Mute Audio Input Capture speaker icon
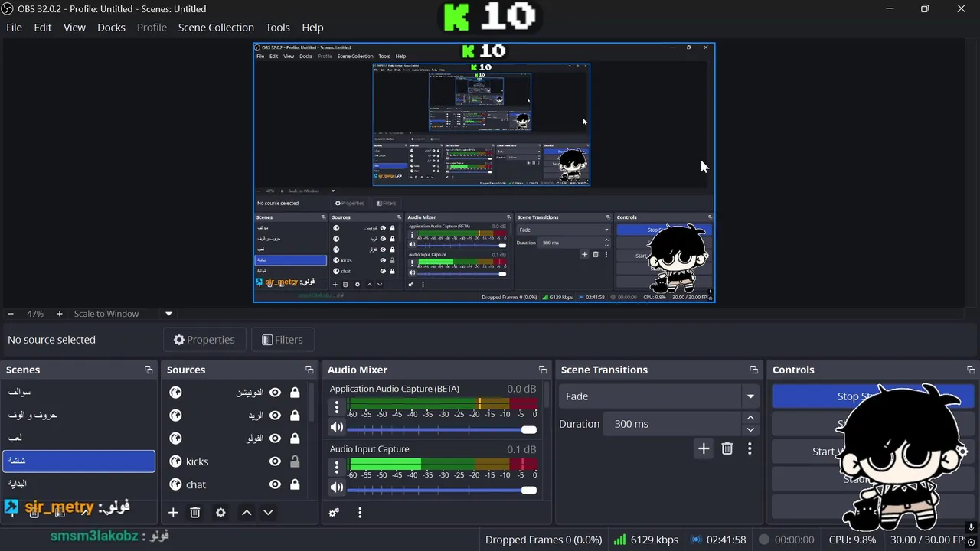980x551 pixels. point(337,487)
